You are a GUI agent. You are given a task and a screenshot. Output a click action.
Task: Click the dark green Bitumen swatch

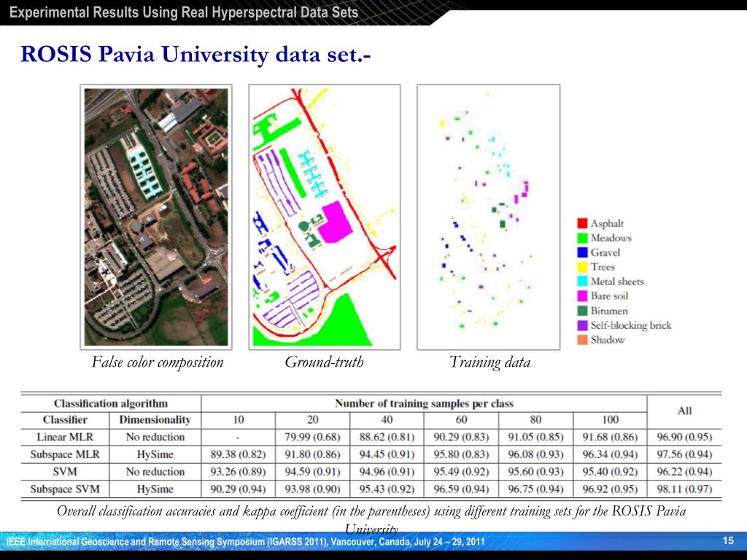click(x=582, y=311)
